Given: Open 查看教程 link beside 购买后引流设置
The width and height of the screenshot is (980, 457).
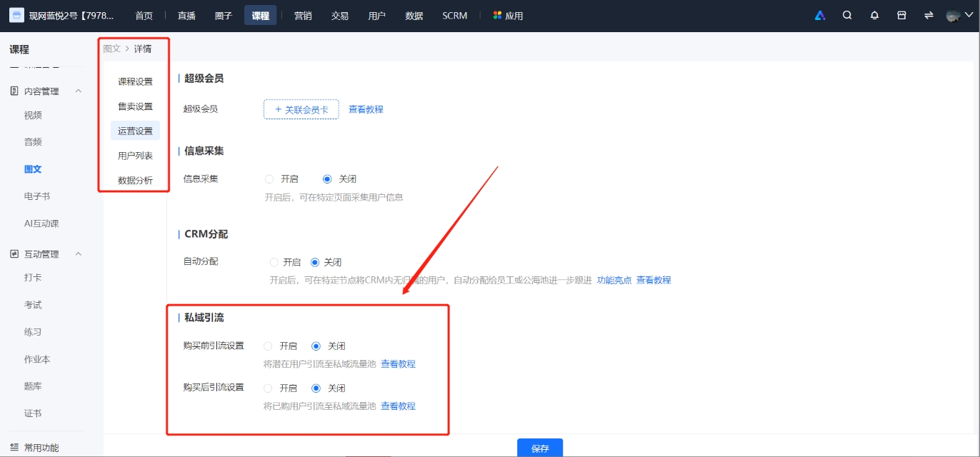Looking at the screenshot, I should click(x=398, y=406).
